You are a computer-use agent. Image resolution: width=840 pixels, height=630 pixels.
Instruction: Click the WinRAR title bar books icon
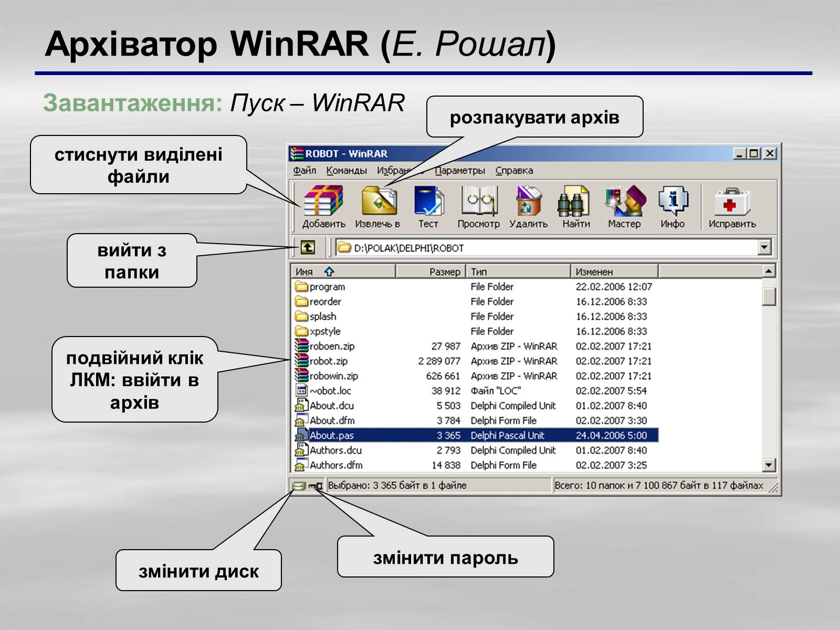[x=297, y=153]
